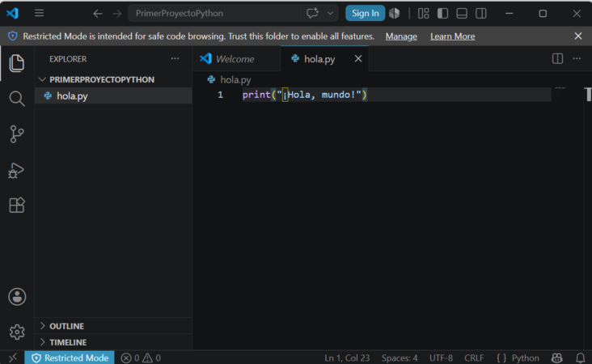
Task: Click the PrimerProyectoPython command center search
Action: click(x=214, y=13)
